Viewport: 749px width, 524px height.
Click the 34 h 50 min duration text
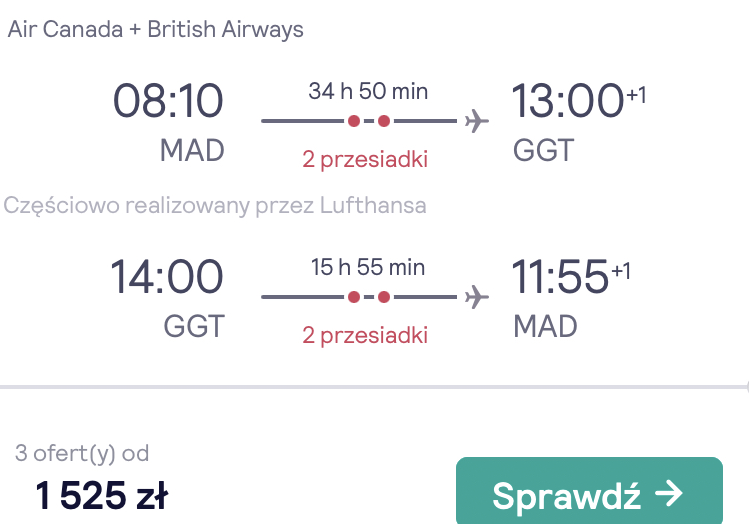[x=368, y=91]
